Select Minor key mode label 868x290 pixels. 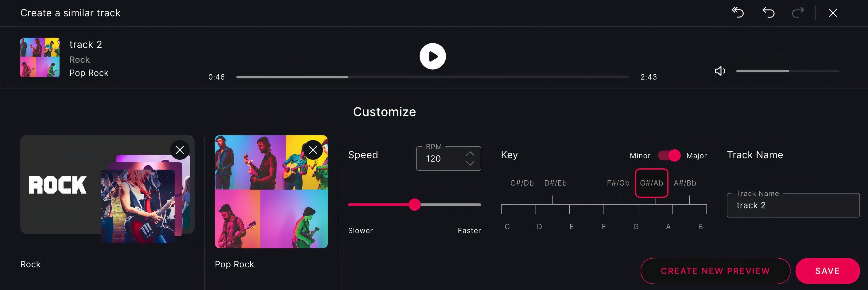click(x=640, y=155)
